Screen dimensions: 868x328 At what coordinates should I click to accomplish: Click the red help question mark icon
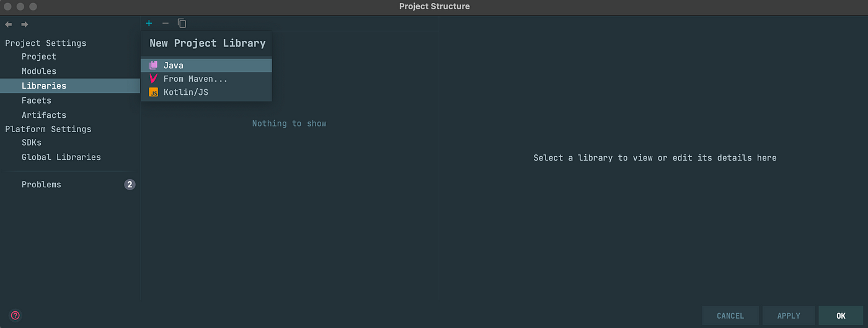[x=15, y=315]
